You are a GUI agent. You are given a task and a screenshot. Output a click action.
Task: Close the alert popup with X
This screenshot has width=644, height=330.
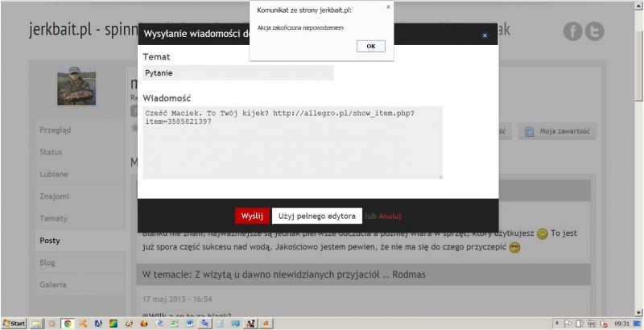(389, 6)
